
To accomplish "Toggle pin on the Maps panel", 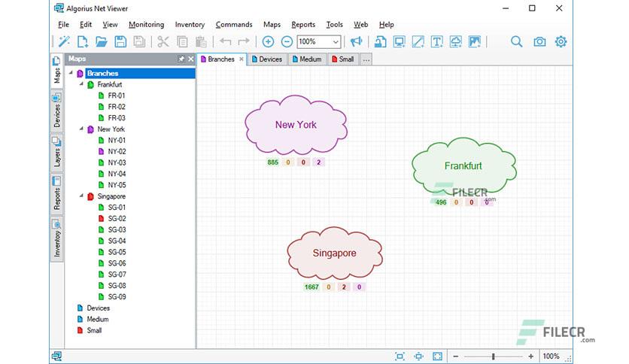I will coord(181,59).
